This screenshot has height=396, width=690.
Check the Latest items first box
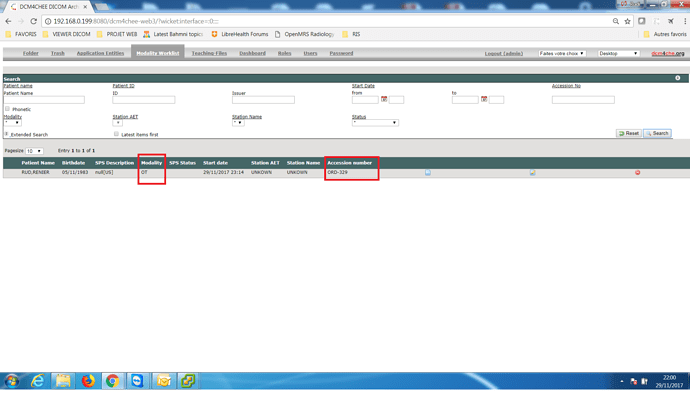116,134
